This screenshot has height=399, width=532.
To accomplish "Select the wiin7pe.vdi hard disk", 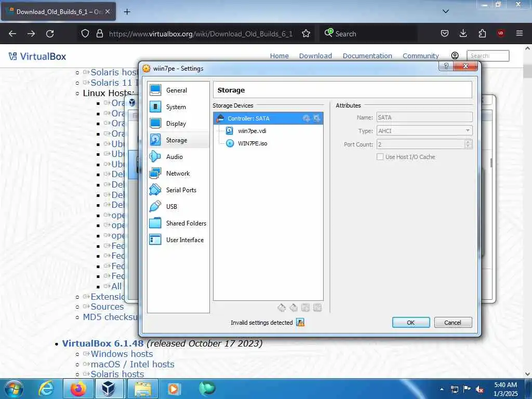I will 252,131.
